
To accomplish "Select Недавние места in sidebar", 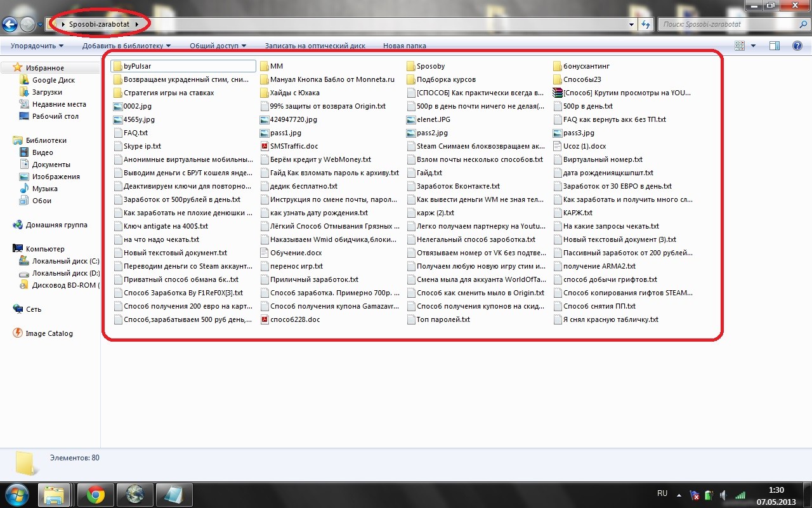I will [53, 104].
